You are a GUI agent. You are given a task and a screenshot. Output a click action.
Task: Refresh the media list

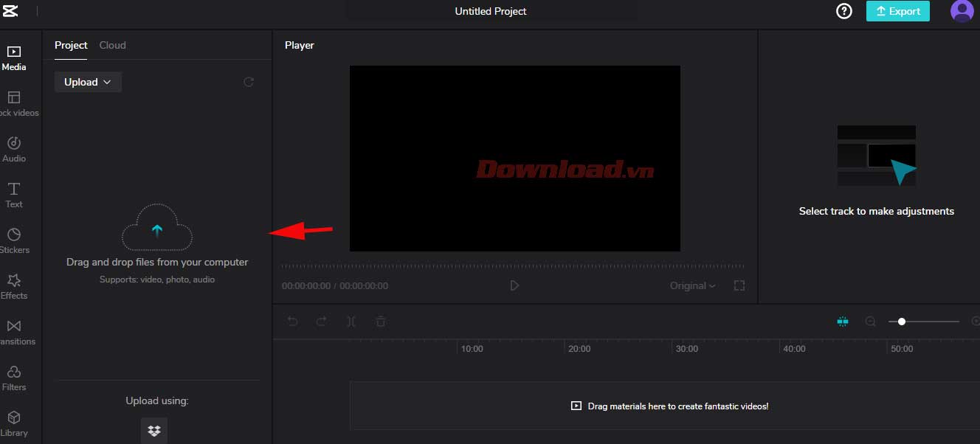pyautogui.click(x=249, y=82)
